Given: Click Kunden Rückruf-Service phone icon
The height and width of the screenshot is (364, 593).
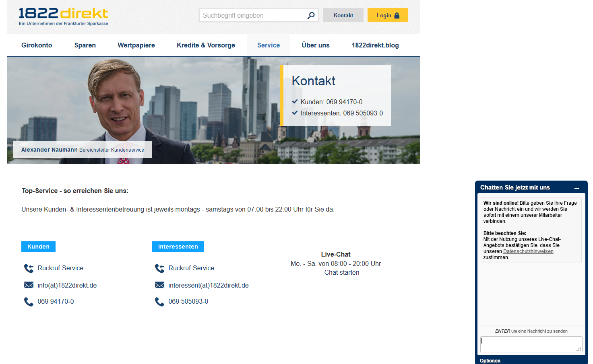Looking at the screenshot, I should coord(29,268).
